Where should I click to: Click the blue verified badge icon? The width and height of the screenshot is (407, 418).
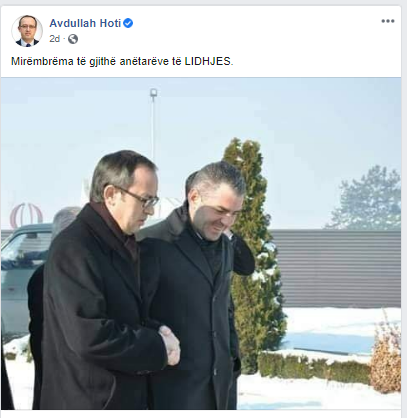pos(128,23)
